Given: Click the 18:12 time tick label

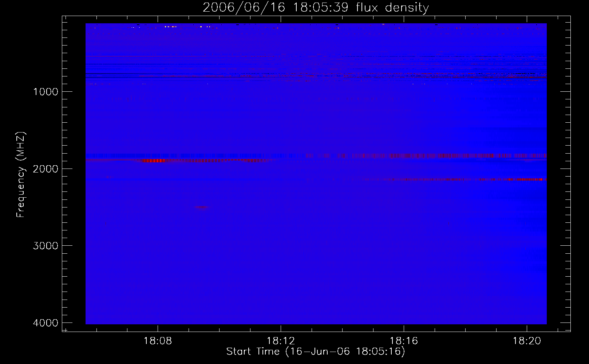Looking at the screenshot, I should [281, 341].
